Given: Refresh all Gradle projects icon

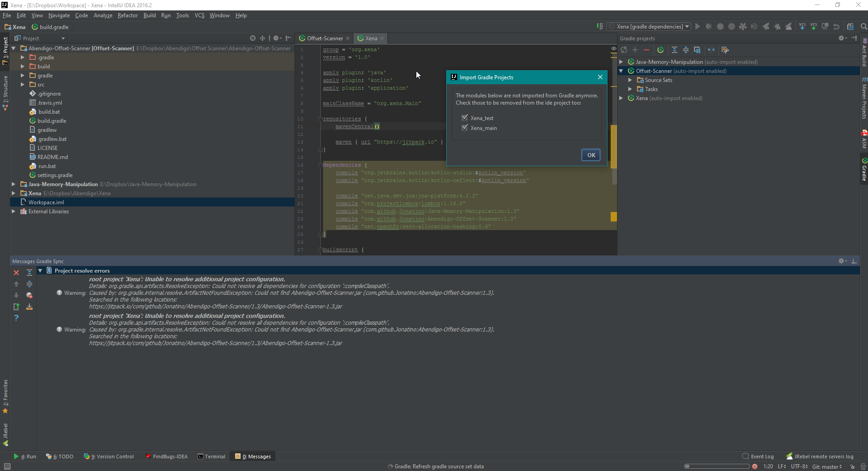Looking at the screenshot, I should pyautogui.click(x=624, y=50).
